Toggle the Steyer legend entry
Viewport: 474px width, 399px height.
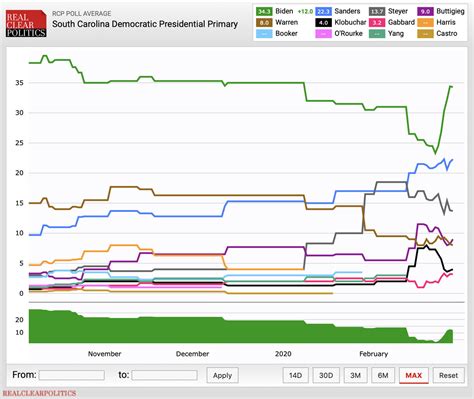pyautogui.click(x=388, y=11)
